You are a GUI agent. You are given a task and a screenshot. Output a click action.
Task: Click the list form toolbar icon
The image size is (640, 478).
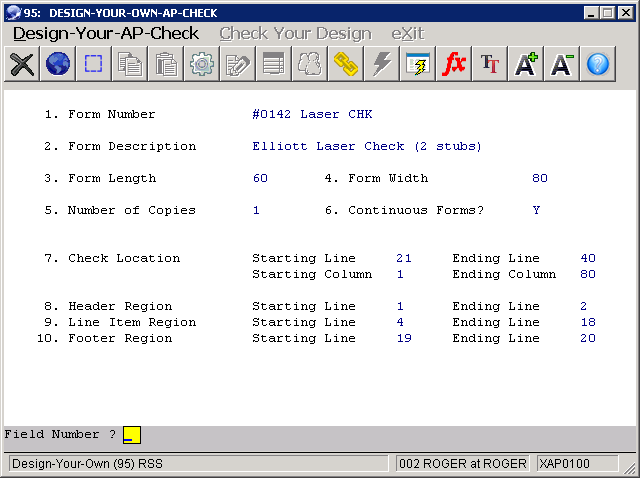tap(273, 64)
